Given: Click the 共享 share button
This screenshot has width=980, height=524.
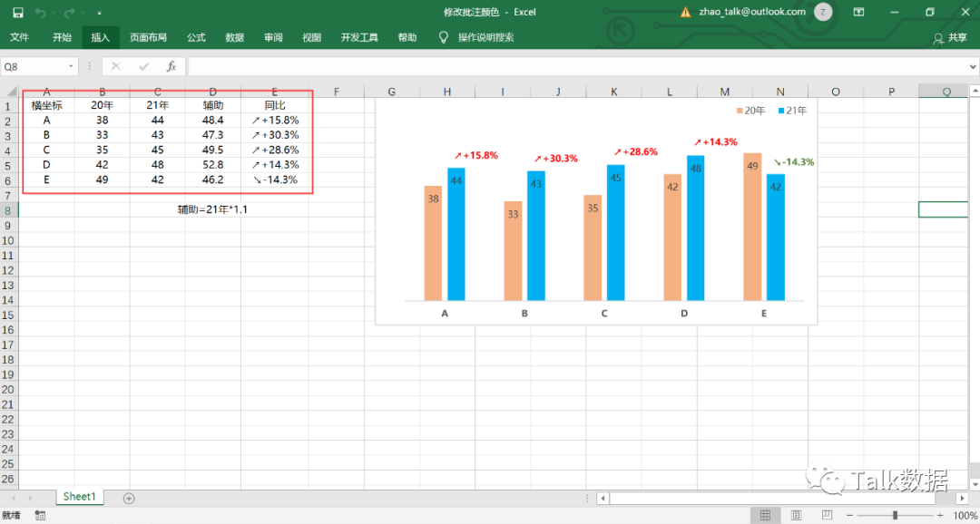Looking at the screenshot, I should pyautogui.click(x=950, y=37).
